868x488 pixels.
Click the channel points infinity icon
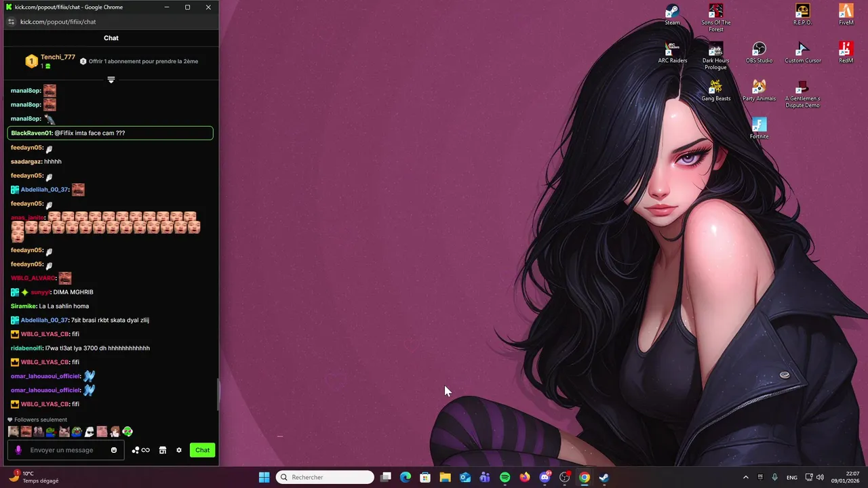141,450
